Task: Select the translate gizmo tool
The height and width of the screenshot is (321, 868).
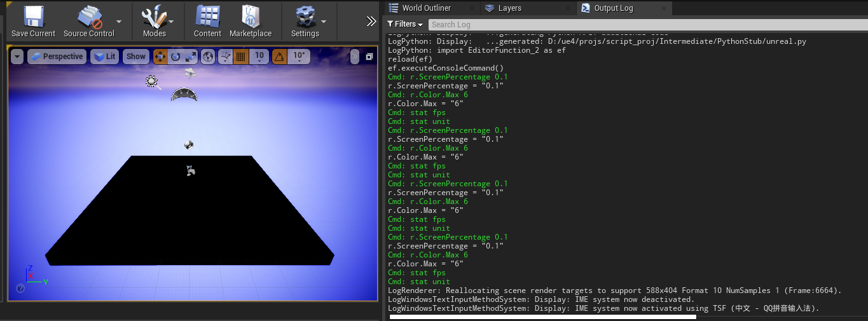Action: point(160,57)
